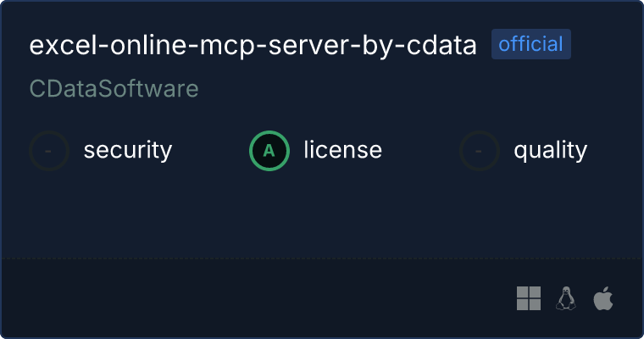Click the Apple macOS icon

coord(603,298)
